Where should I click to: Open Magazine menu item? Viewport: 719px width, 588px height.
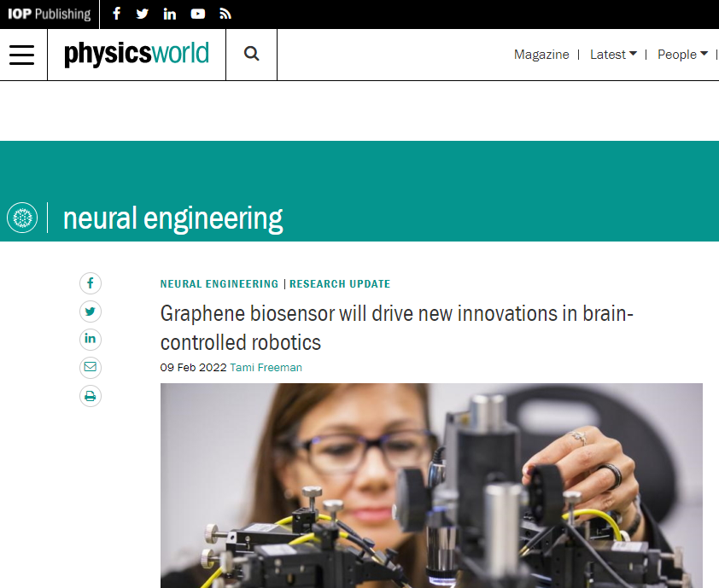pos(541,55)
